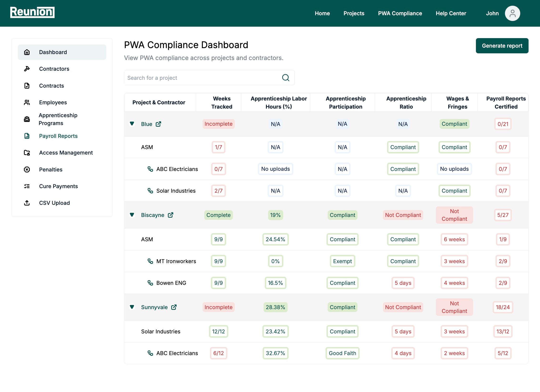Click the John user avatar icon
540x392 pixels.
[512, 13]
